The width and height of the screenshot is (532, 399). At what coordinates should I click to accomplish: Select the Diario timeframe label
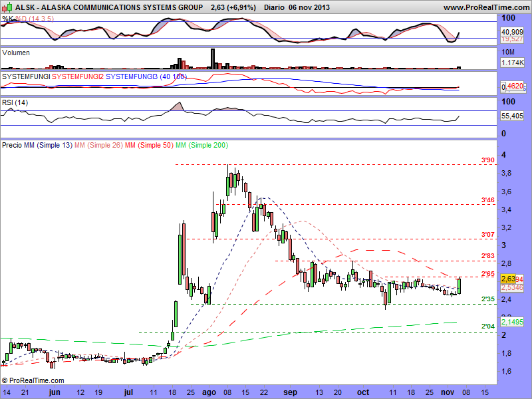click(x=274, y=7)
